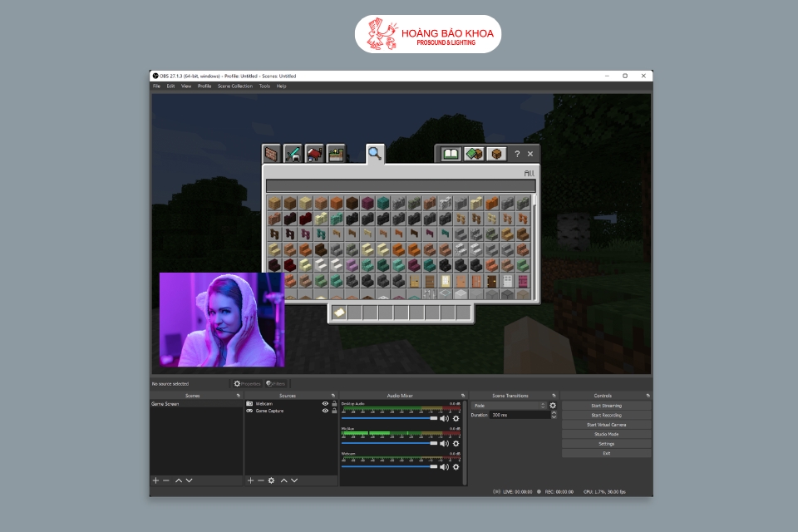Add a new source with the Sources plus icon

click(250, 480)
